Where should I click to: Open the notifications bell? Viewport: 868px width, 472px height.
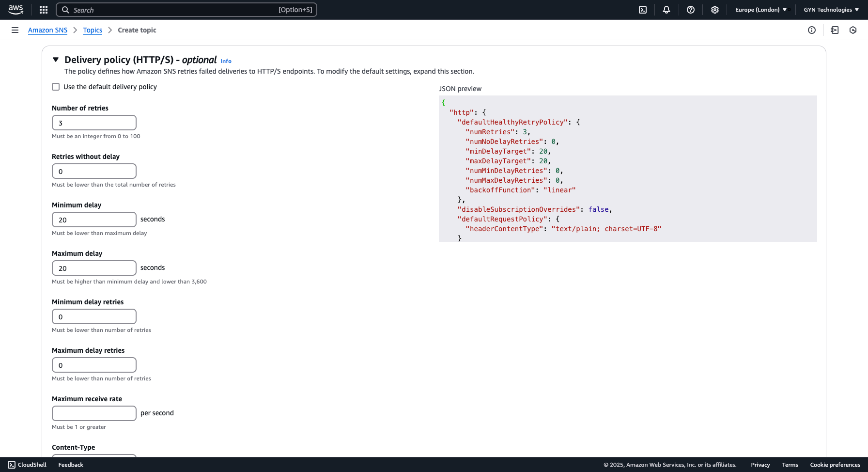point(666,10)
